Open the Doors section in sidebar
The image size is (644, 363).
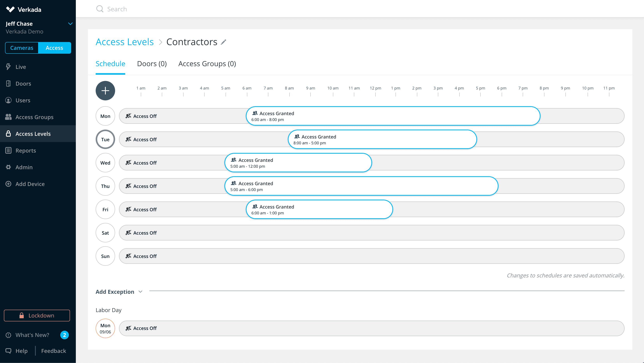click(23, 83)
